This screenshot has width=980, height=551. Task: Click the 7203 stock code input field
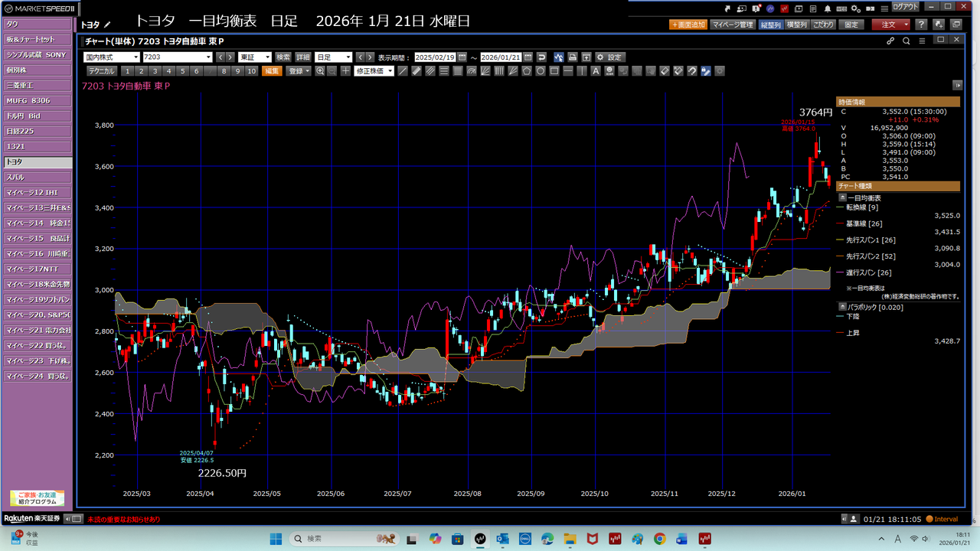pyautogui.click(x=177, y=57)
